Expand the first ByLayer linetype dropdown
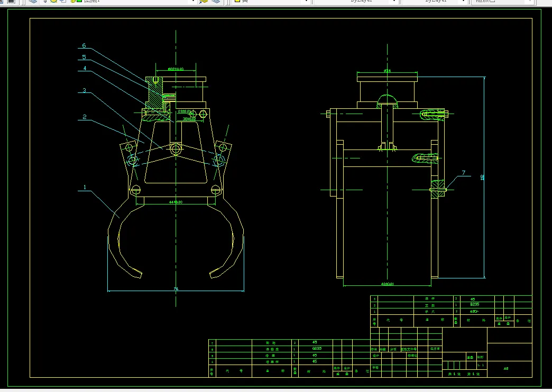The height and width of the screenshot is (392, 552). pos(394,2)
